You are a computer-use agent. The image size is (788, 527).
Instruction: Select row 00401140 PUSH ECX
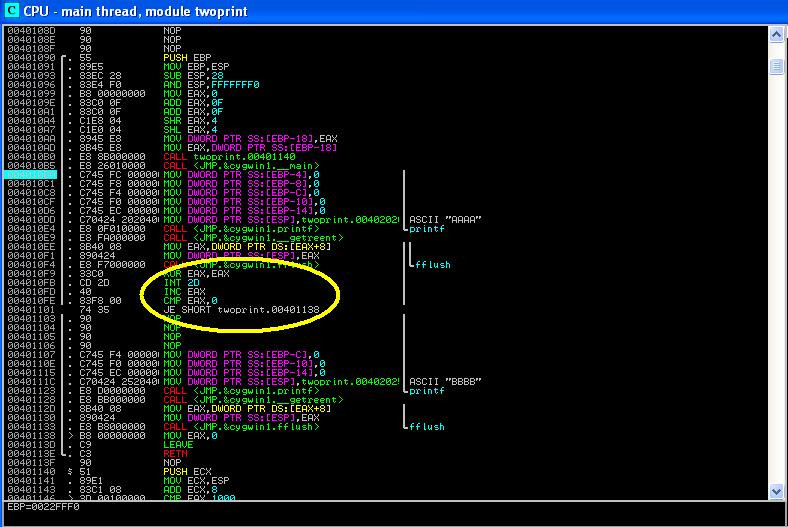(386, 472)
